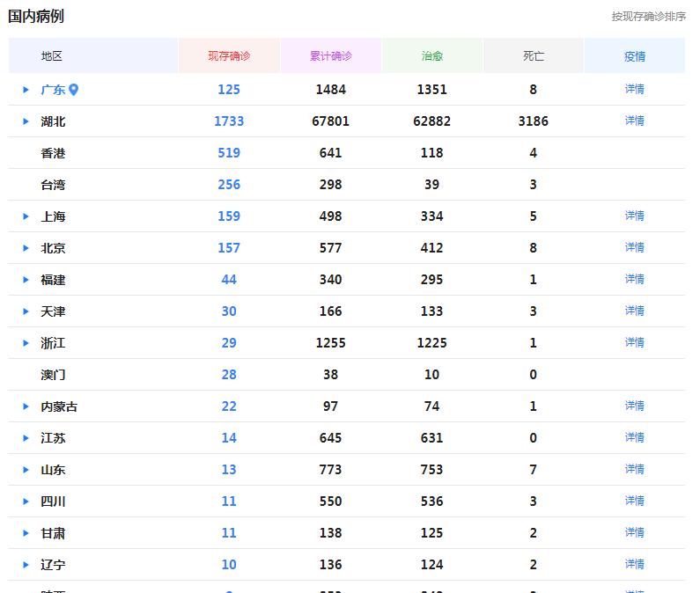
Task: Click 湖北 current confirmed count 1733
Action: click(x=229, y=121)
